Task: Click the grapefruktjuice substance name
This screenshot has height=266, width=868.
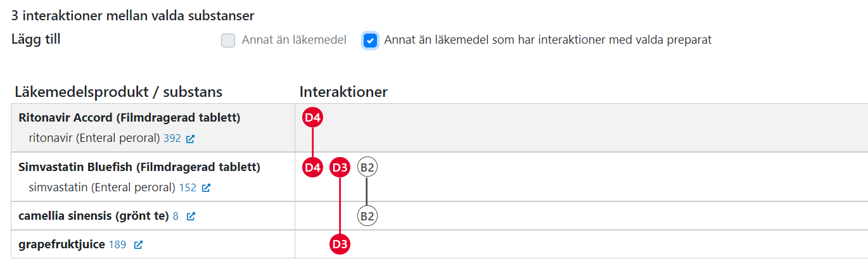Action: pyautogui.click(x=61, y=244)
